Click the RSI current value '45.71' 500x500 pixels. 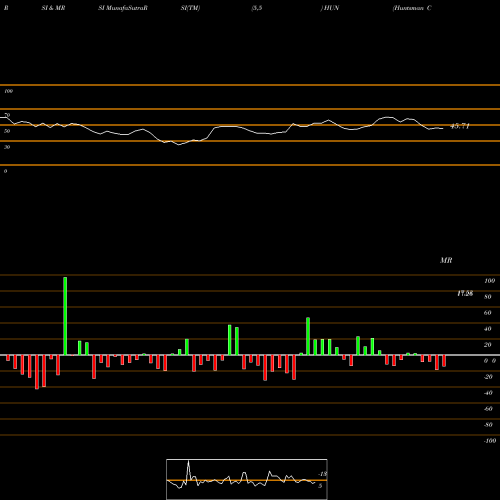(x=460, y=126)
